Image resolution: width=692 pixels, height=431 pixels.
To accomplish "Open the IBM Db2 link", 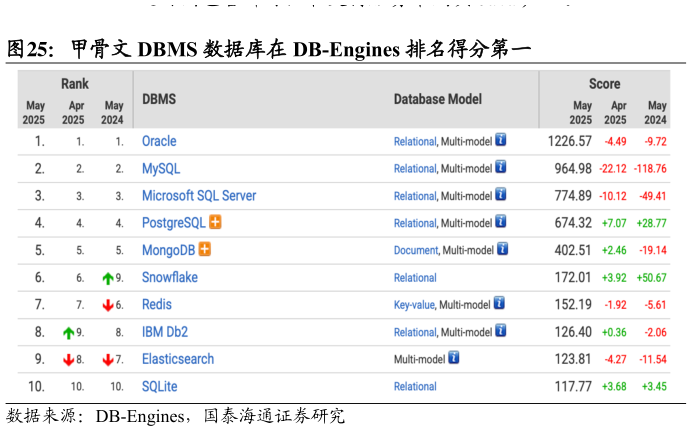I will point(165,332).
